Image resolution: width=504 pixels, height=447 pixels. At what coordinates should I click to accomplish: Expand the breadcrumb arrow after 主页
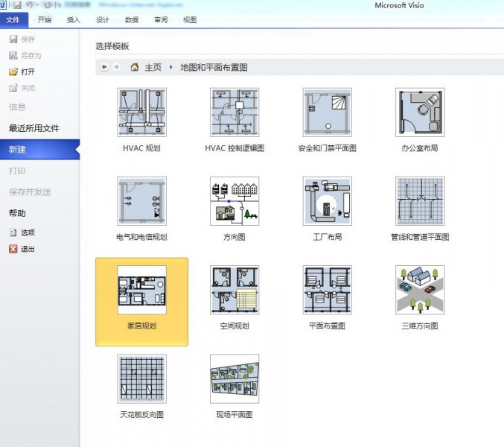(x=171, y=67)
